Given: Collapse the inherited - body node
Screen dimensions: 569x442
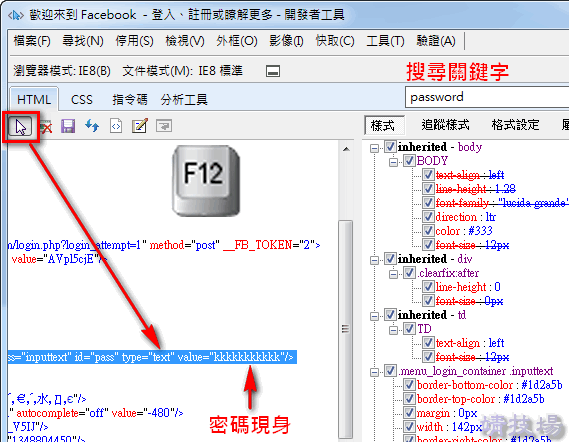Looking at the screenshot, I should 374,148.
